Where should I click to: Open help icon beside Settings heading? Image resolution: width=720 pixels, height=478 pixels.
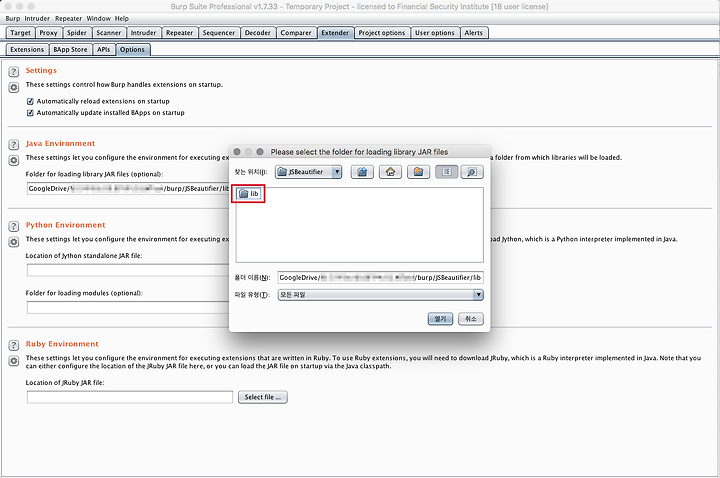(x=14, y=72)
